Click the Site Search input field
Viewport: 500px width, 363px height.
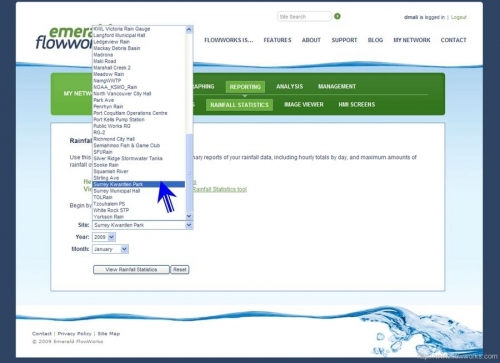pos(304,17)
